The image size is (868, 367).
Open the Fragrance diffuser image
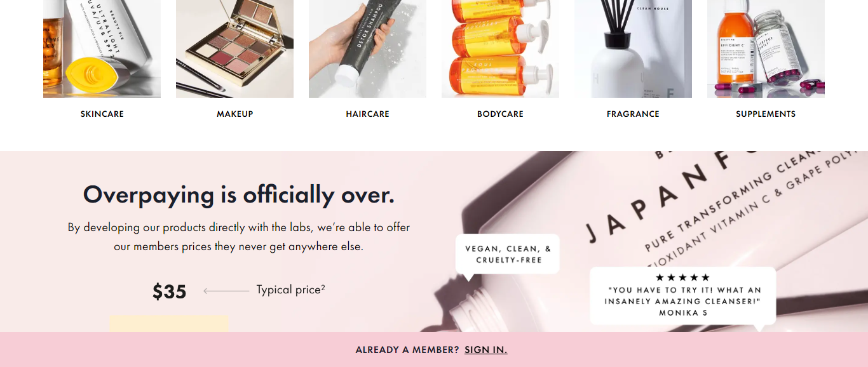[633, 49]
